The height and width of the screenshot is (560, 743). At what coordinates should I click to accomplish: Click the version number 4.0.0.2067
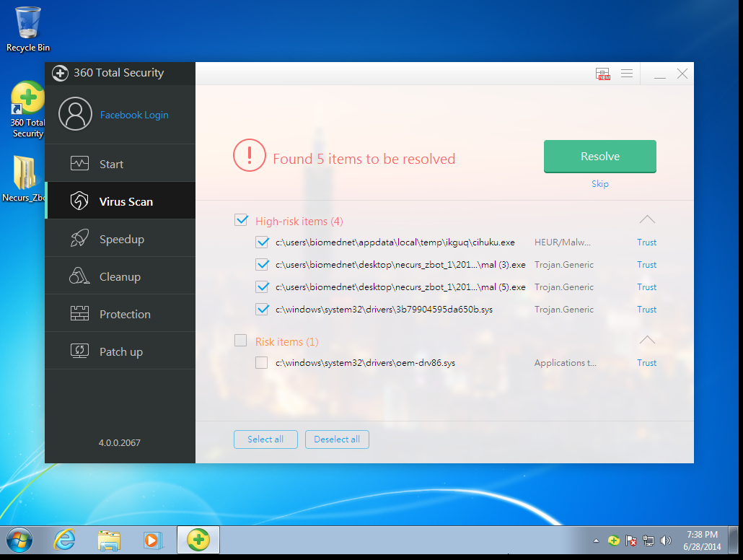point(120,443)
